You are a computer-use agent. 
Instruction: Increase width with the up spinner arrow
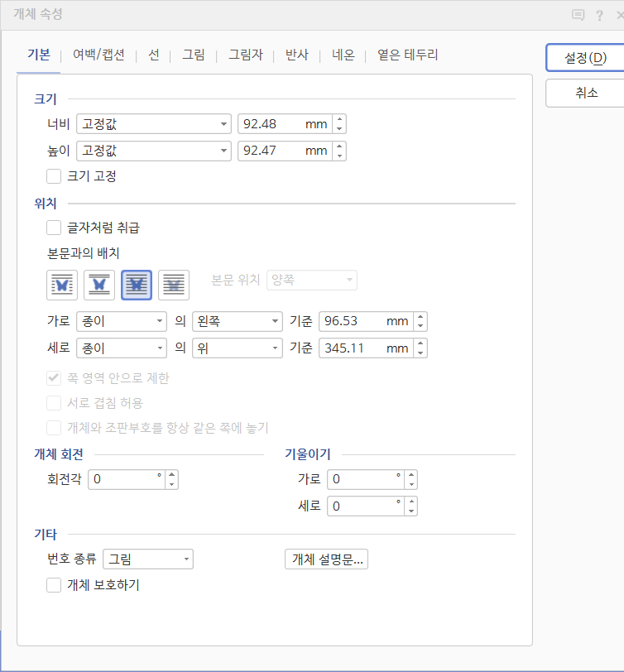point(339,119)
